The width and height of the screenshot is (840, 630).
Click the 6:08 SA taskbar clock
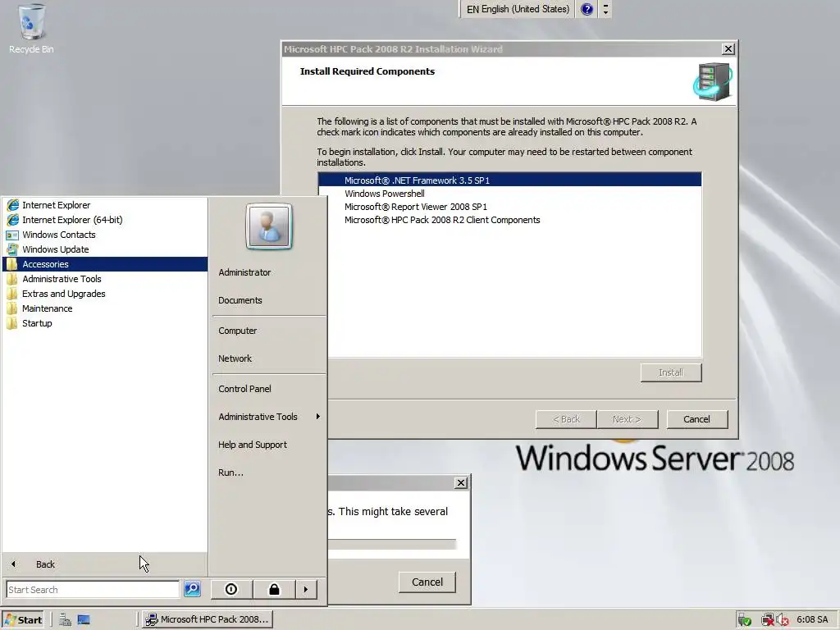click(812, 620)
